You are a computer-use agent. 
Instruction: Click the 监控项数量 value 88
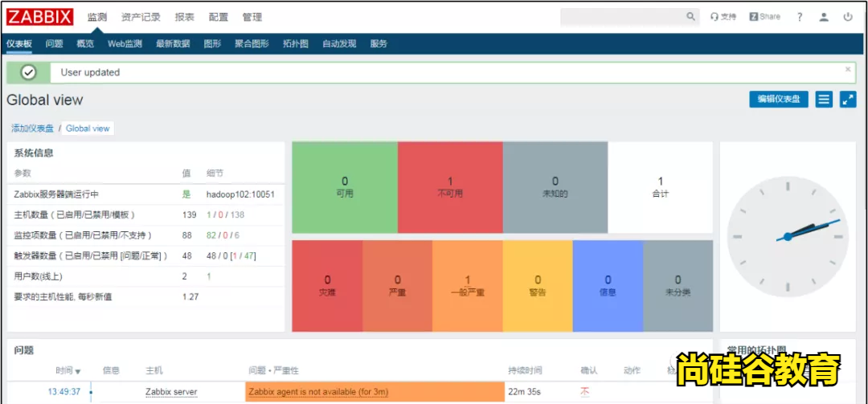pos(186,235)
